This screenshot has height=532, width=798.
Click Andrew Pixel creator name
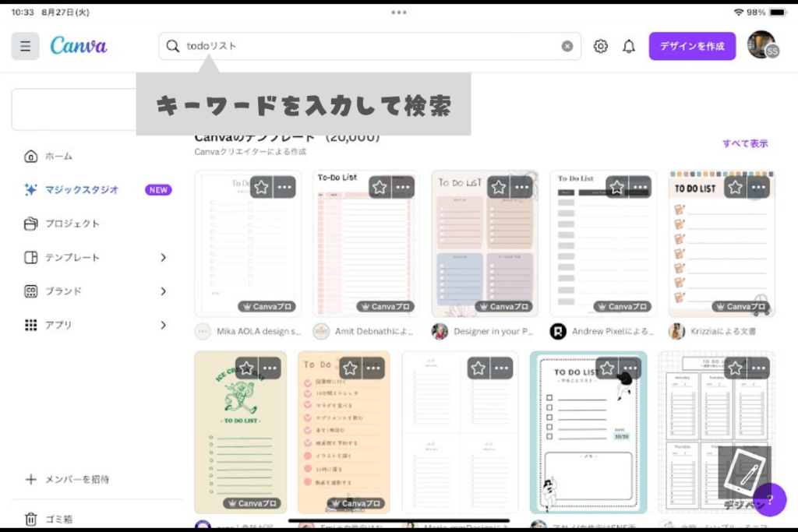(x=613, y=332)
